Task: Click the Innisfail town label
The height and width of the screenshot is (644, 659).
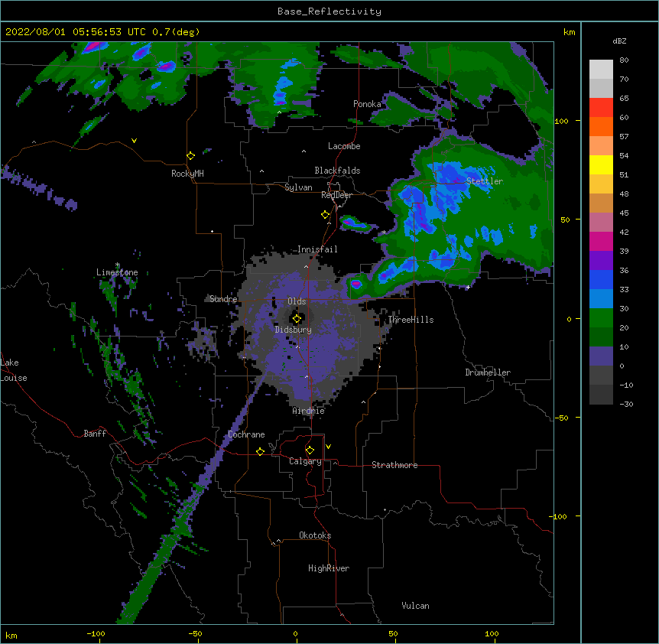Action: click(317, 249)
